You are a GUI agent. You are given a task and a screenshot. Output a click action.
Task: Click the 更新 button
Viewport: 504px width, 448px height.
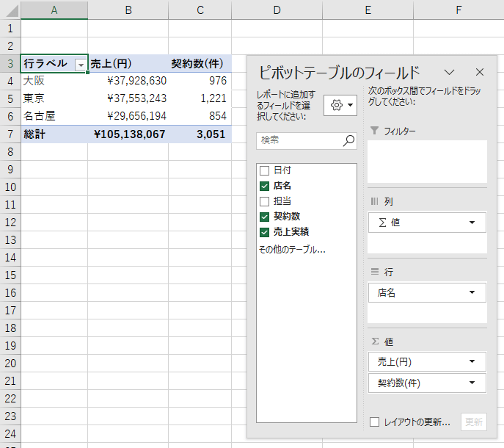[x=473, y=422]
